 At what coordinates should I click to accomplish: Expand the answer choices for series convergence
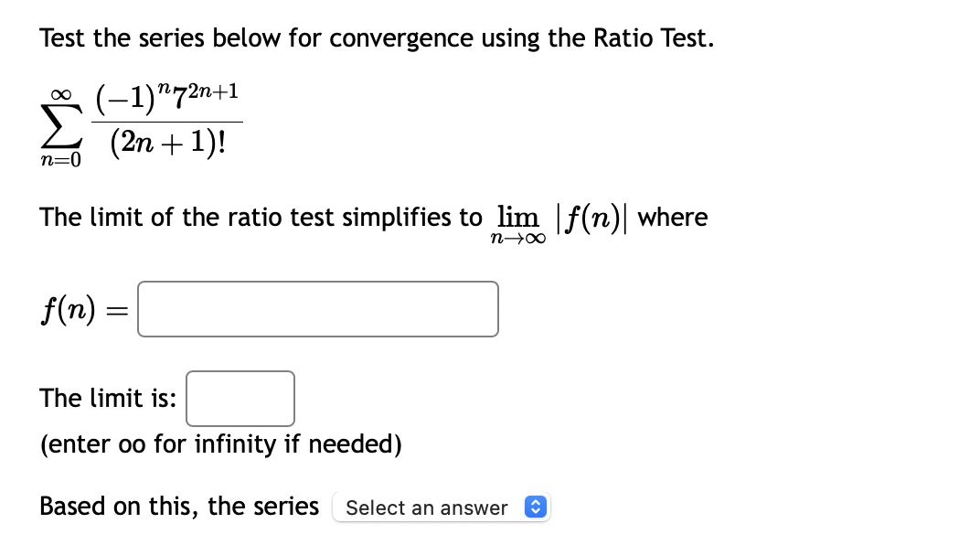click(442, 508)
